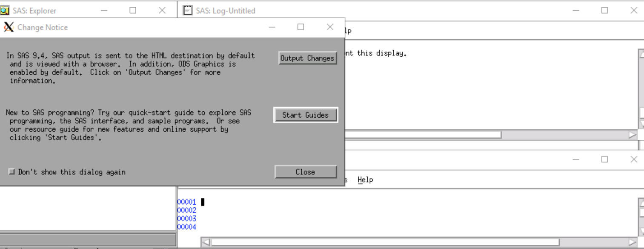Enable 'Don't show this dialog again'

(x=12, y=172)
